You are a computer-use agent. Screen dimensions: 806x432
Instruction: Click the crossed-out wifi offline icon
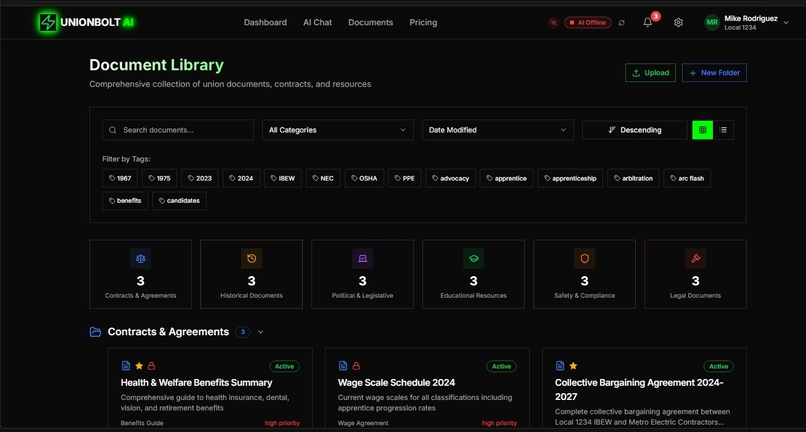[x=554, y=23]
